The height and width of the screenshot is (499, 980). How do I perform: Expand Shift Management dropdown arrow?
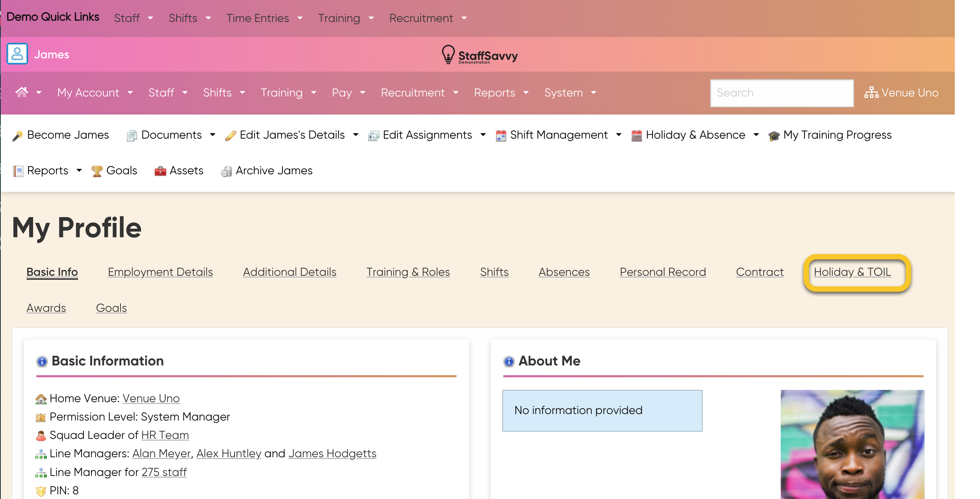tap(618, 135)
